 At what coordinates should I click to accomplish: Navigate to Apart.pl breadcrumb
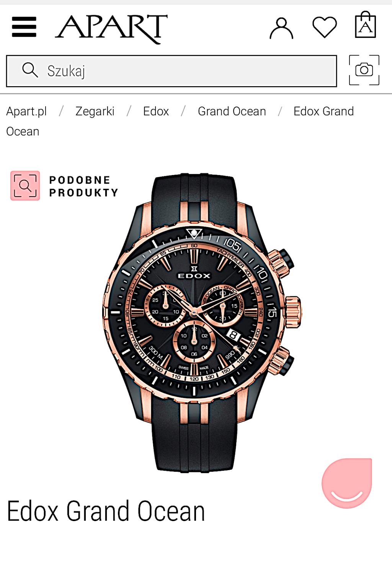tap(26, 111)
